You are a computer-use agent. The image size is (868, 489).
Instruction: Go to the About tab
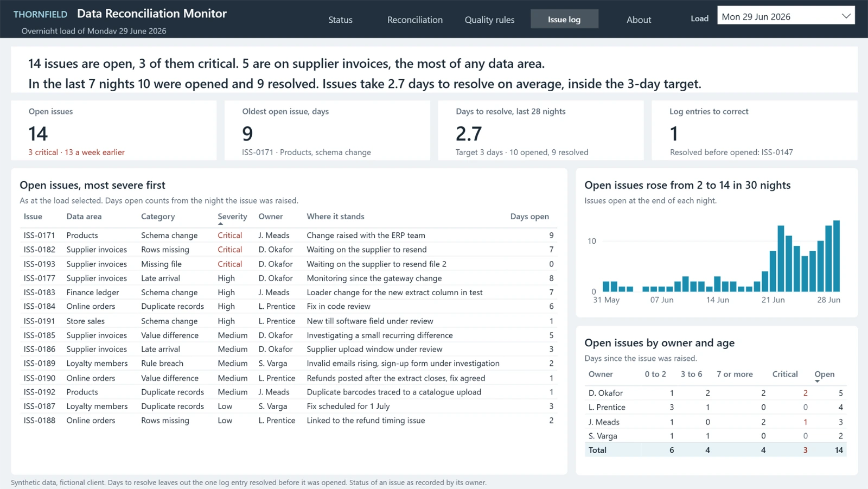[639, 20]
